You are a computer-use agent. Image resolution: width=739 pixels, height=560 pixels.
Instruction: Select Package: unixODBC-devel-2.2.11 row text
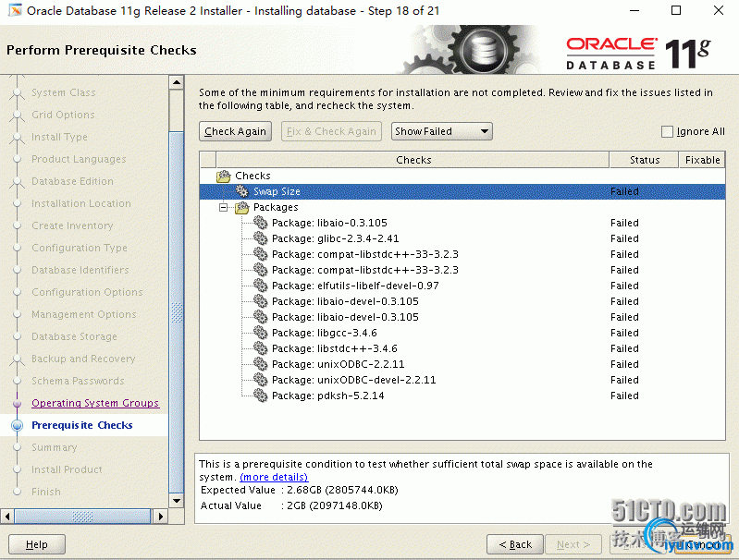pyautogui.click(x=354, y=380)
